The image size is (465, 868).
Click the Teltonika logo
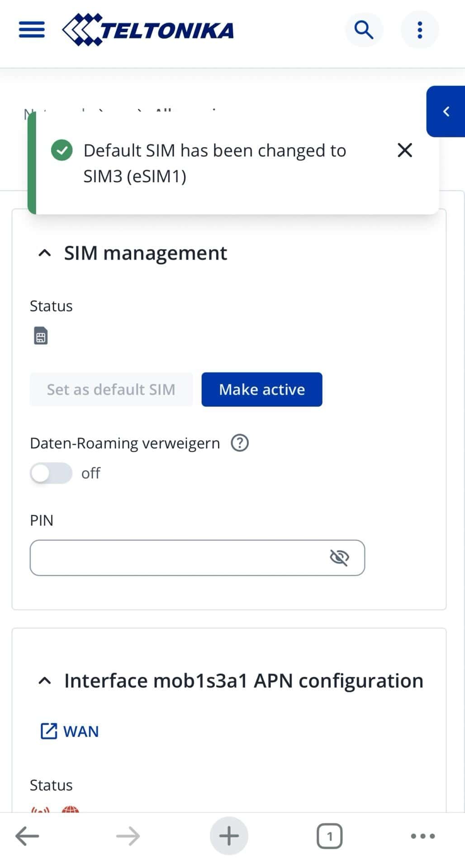(149, 29)
